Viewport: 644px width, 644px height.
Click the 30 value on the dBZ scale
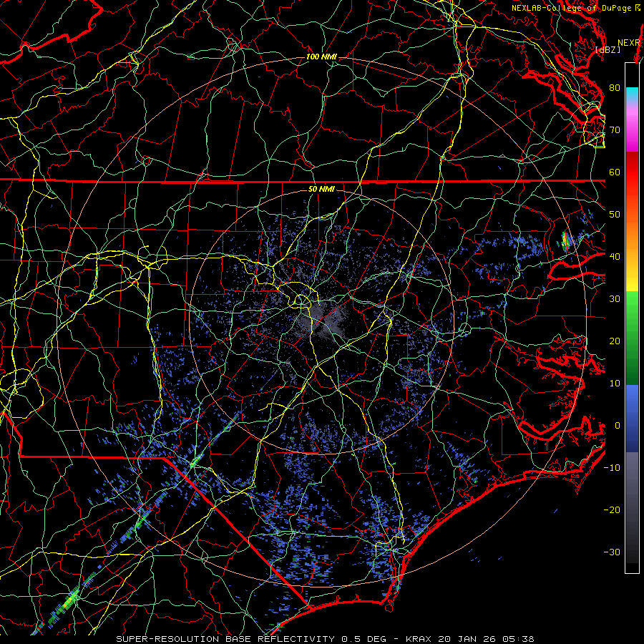pyautogui.click(x=615, y=299)
